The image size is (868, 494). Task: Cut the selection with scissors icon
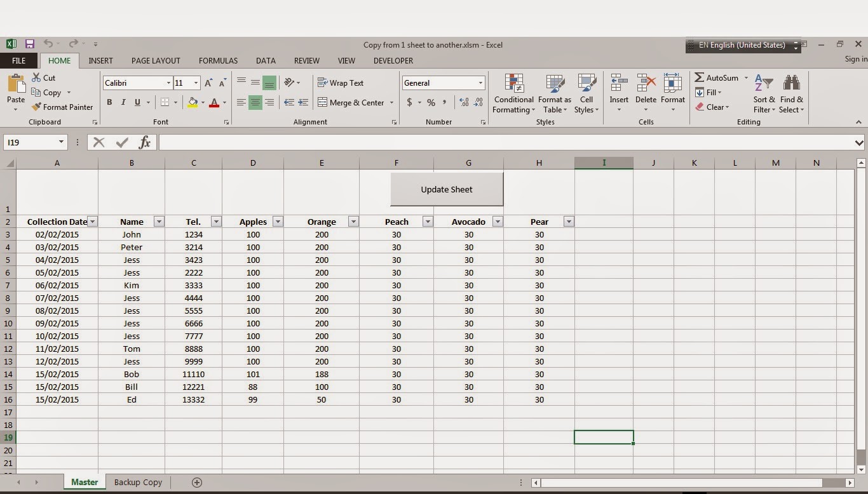click(36, 77)
